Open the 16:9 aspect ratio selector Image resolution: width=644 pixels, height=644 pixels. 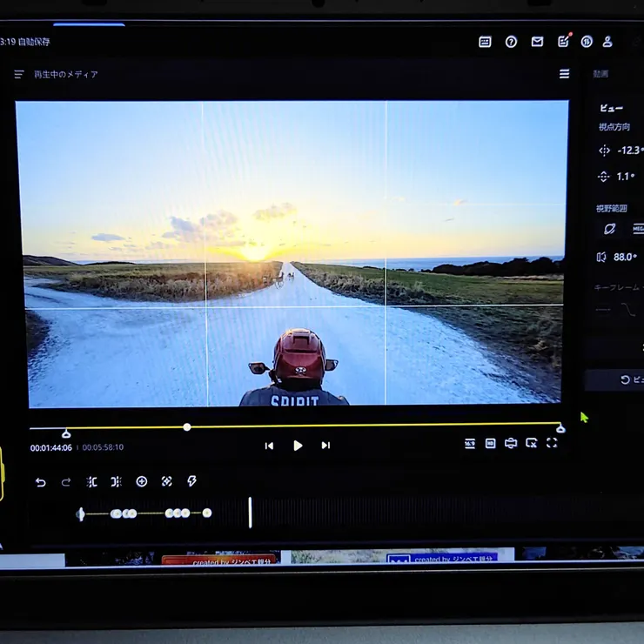(x=470, y=444)
